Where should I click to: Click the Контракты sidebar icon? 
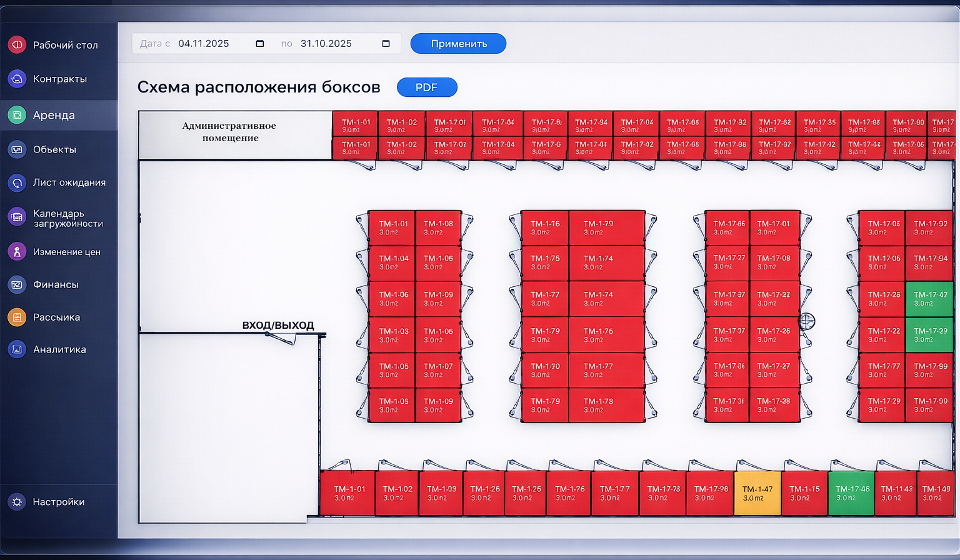tap(17, 79)
